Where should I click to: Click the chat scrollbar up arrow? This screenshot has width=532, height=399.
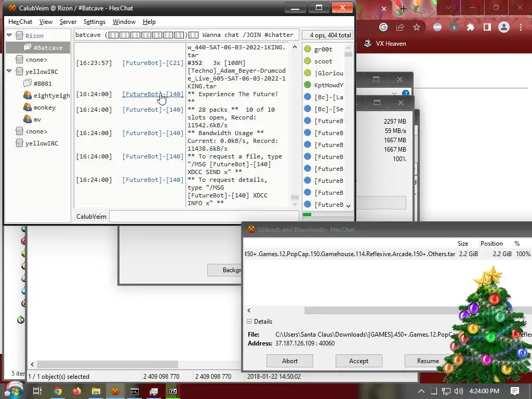click(295, 47)
